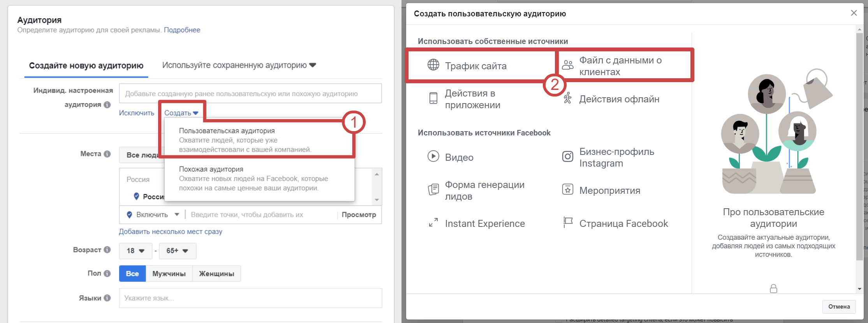868x323 pixels.
Task: Select the Instagram business profile icon
Action: pos(568,156)
